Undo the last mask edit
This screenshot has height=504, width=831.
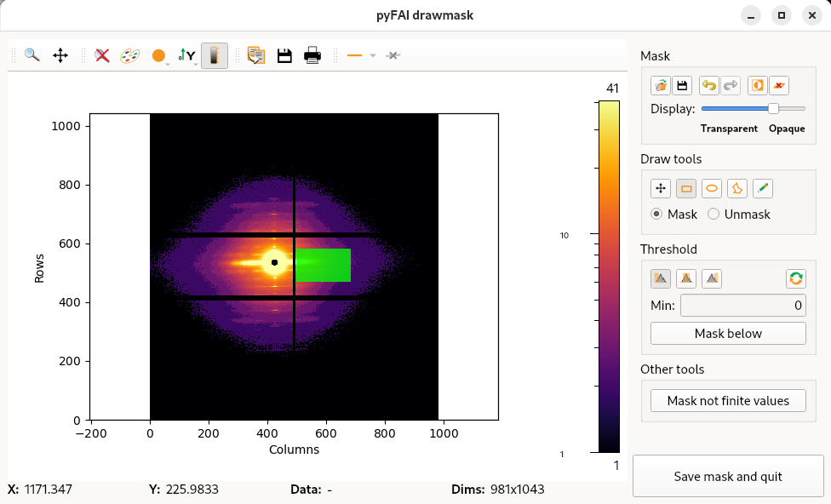(x=709, y=85)
